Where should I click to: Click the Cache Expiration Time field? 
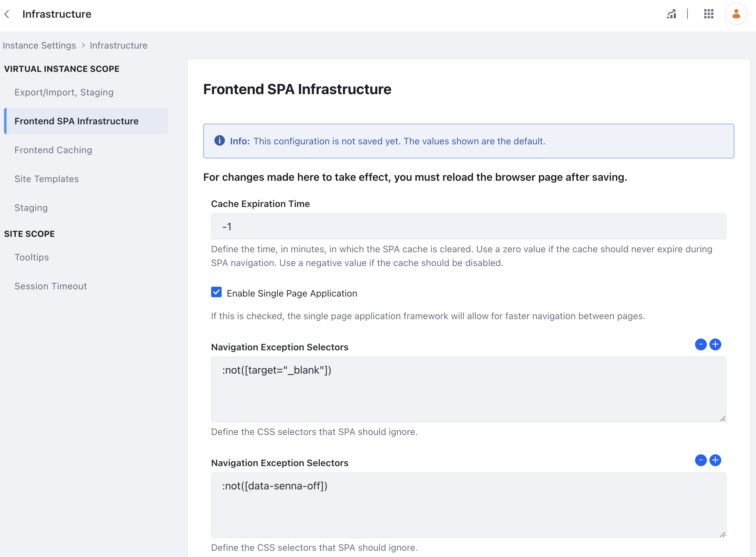point(468,227)
